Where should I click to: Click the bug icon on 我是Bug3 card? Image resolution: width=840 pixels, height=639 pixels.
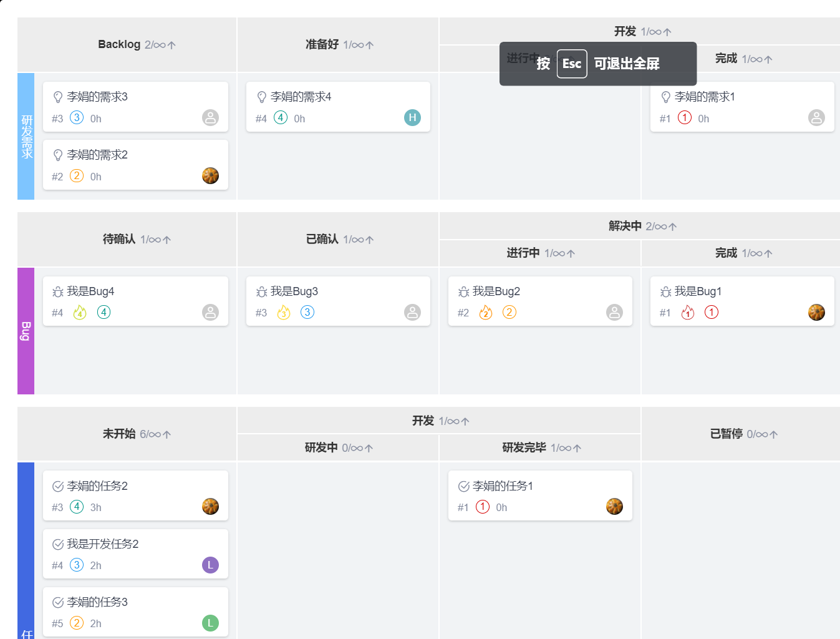click(262, 292)
